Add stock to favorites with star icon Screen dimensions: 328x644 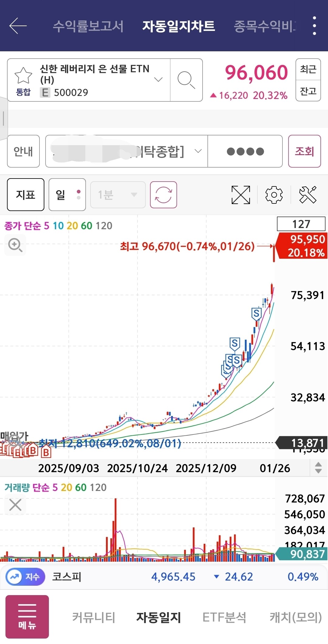[x=23, y=75]
